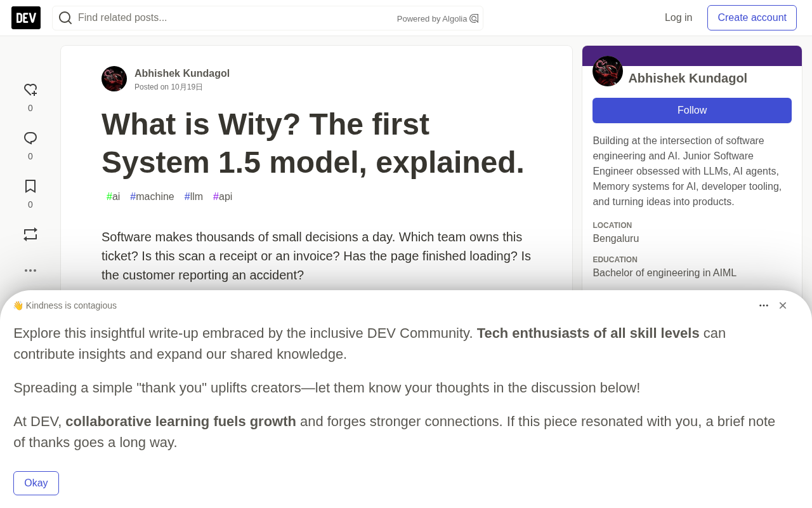Click the author bio starting with Building at

click(x=688, y=171)
